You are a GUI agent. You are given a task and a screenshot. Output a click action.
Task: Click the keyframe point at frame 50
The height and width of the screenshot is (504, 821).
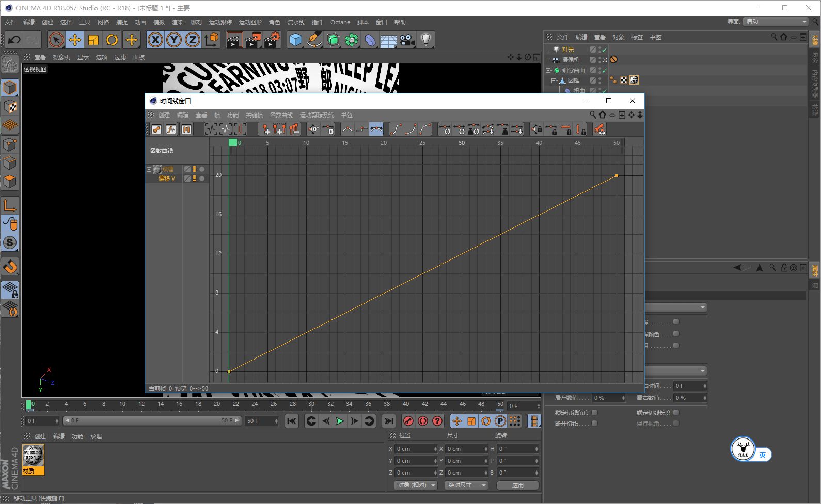(617, 176)
